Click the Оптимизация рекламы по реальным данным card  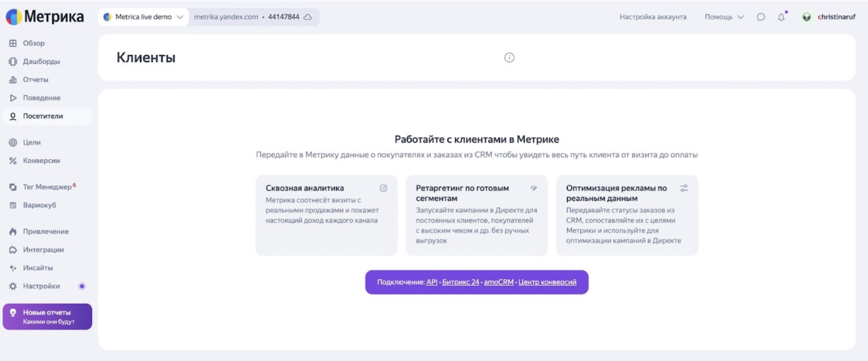(627, 215)
